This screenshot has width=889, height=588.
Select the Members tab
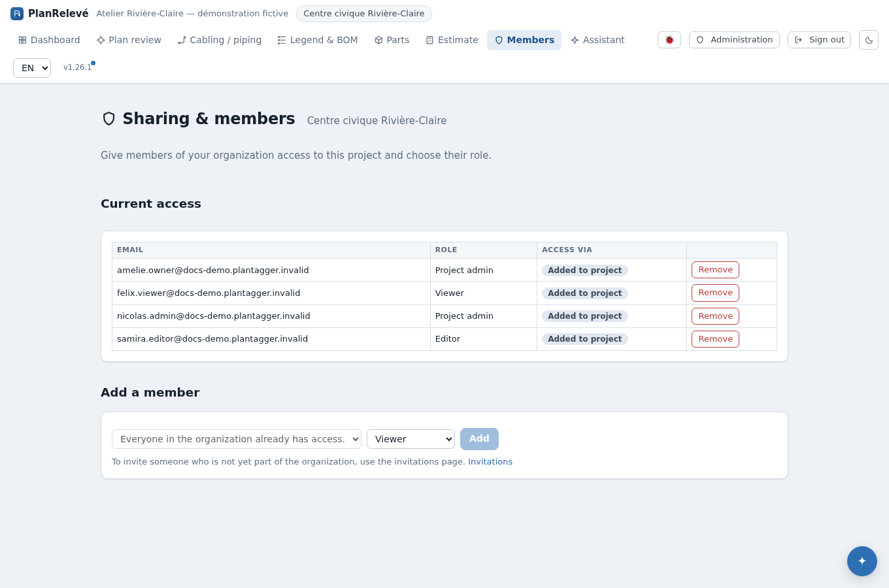pyautogui.click(x=524, y=40)
